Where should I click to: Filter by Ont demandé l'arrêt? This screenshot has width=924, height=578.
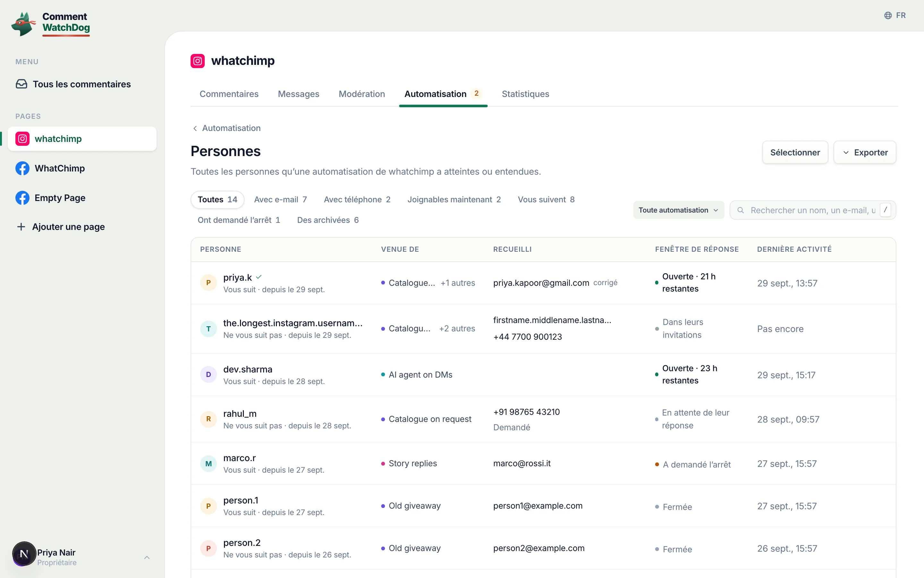click(239, 220)
